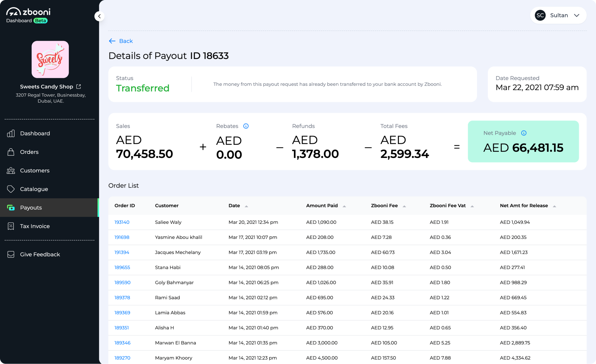Click the Sweets Candy Shop logo
This screenshot has height=364, width=596.
(50, 60)
